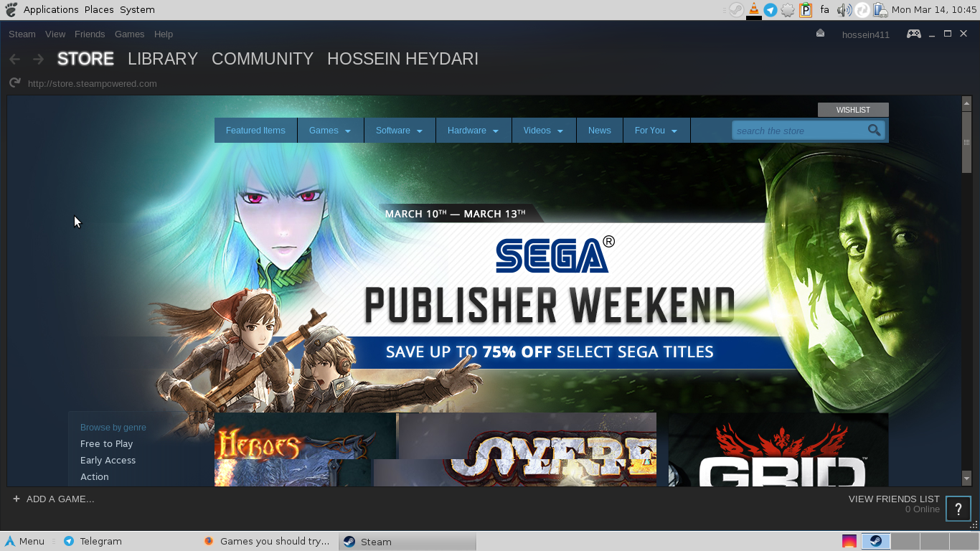
Task: Open the Friends menu
Action: (x=90, y=34)
